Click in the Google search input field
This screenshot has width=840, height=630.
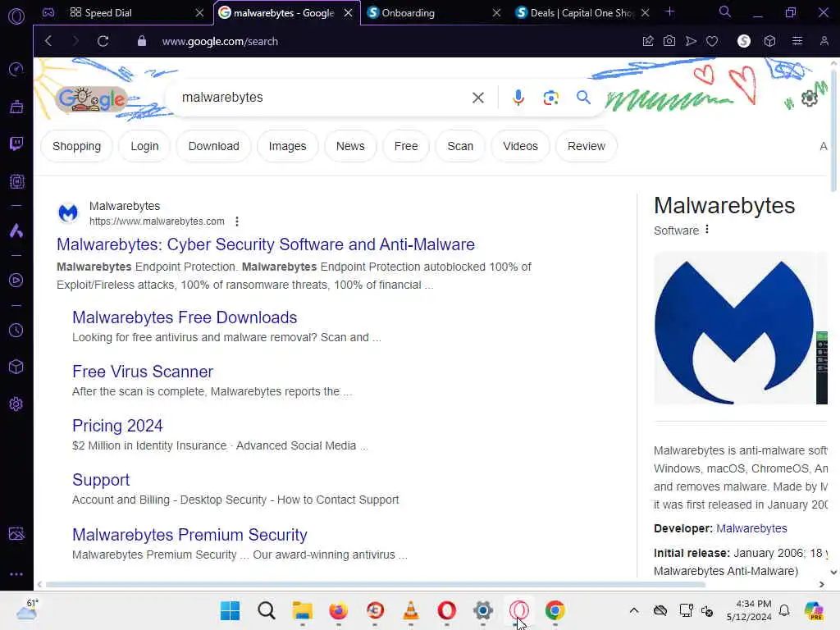tap(322, 98)
